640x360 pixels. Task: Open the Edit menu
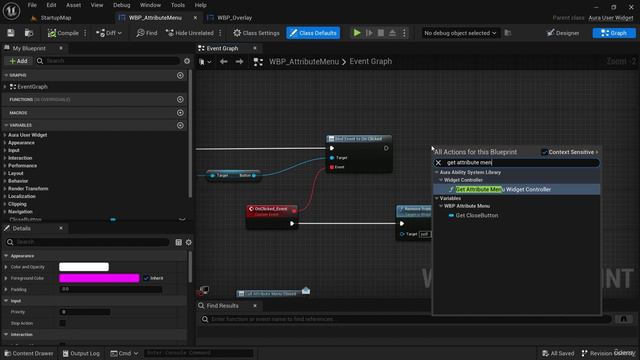pos(51,5)
